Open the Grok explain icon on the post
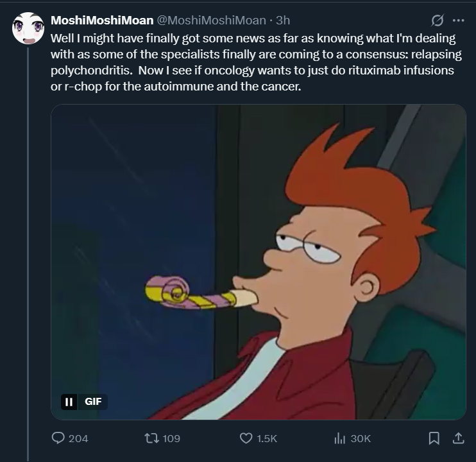Image resolution: width=476 pixels, height=462 pixels. tap(439, 20)
